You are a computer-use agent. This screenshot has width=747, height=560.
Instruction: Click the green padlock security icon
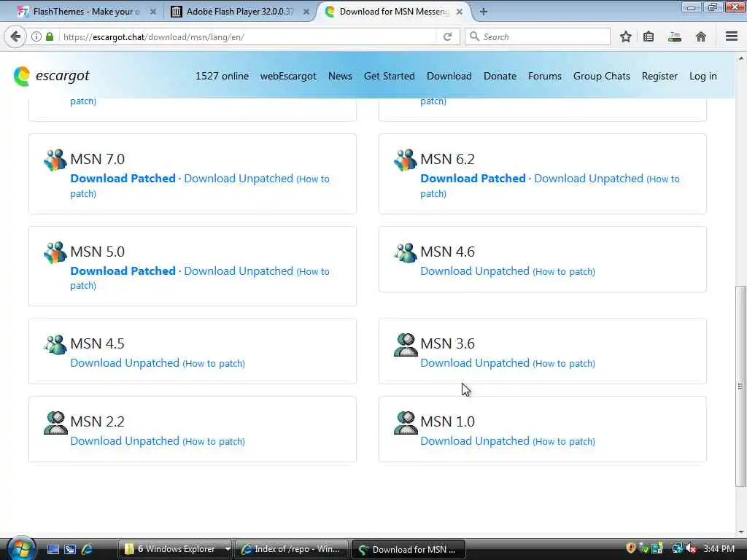(50, 36)
